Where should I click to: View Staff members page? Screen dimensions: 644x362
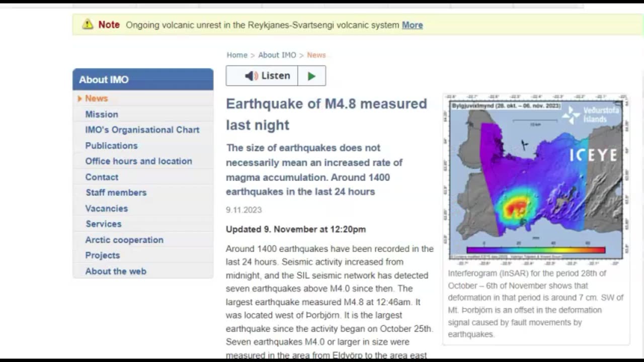(116, 193)
